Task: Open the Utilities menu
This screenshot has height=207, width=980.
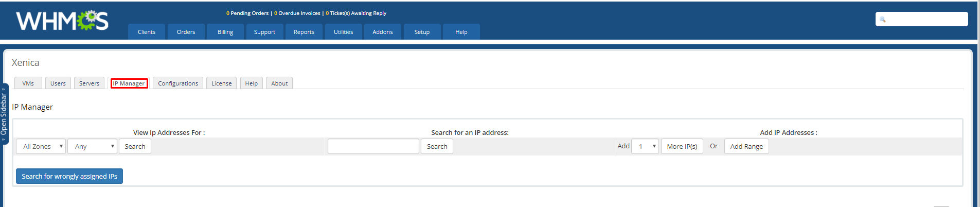Action: point(343,32)
